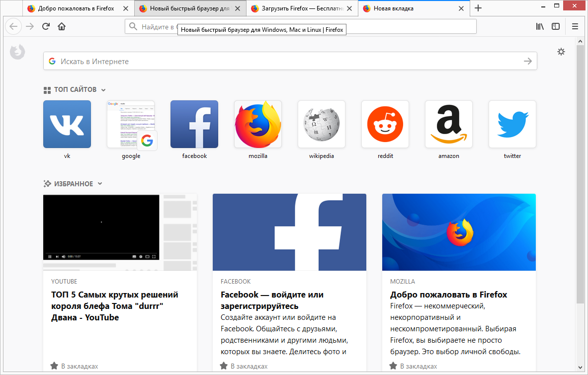Image resolution: width=588 pixels, height=375 pixels.
Task: Click the 'YOUTUBE' source label
Action: pyautogui.click(x=64, y=281)
